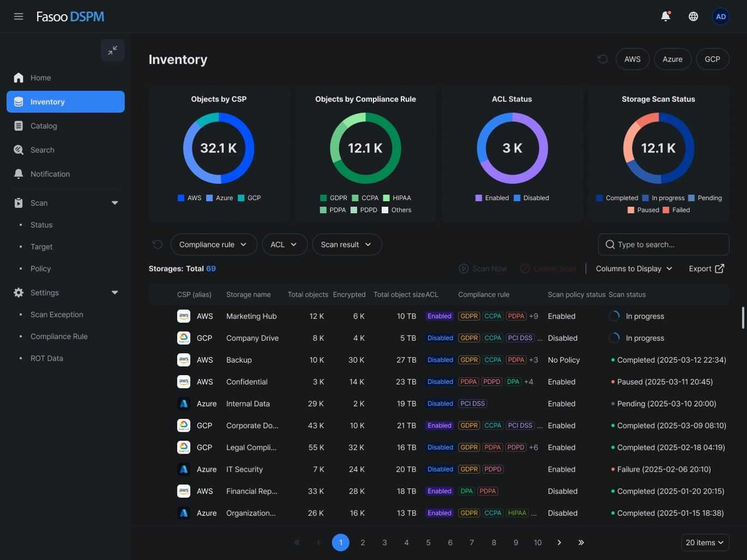Toggle the Azure filter chip

tap(672, 58)
